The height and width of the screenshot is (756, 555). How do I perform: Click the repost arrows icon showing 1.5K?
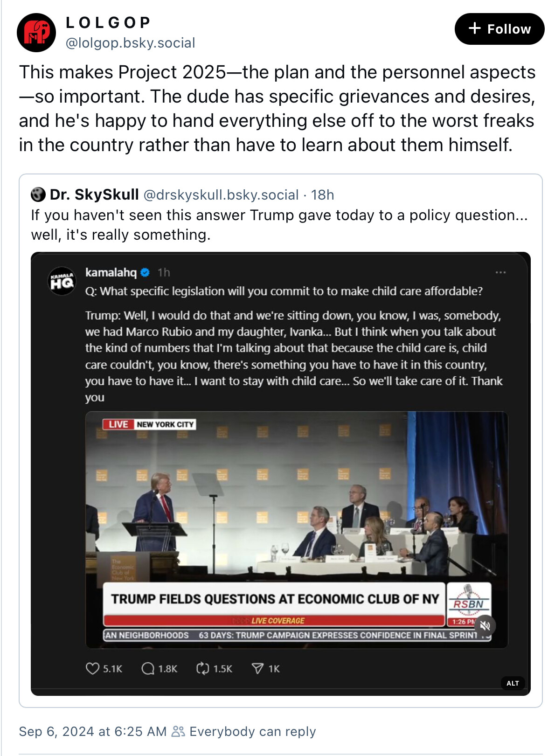(202, 668)
